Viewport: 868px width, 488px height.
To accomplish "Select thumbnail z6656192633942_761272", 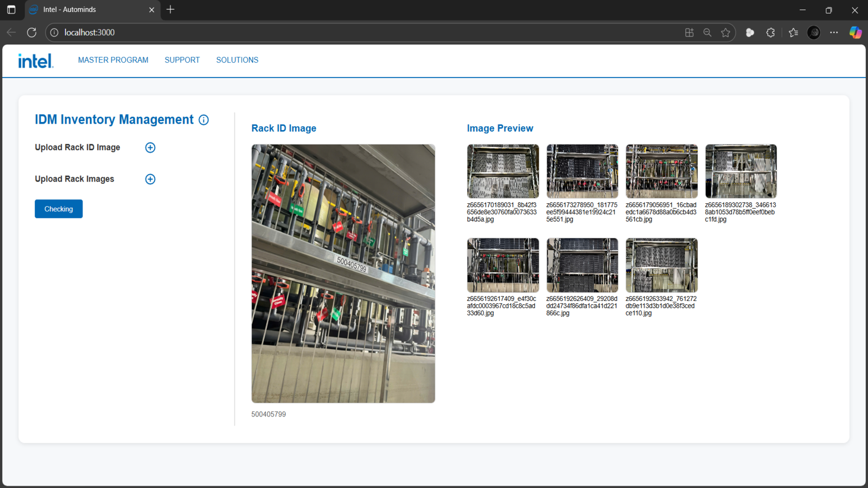I will coord(662,265).
